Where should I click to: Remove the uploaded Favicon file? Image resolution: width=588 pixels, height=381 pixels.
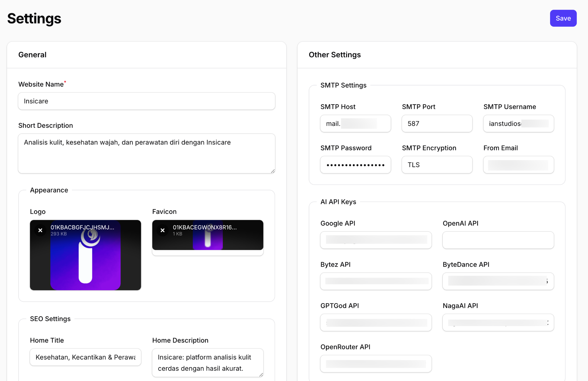pos(163,230)
